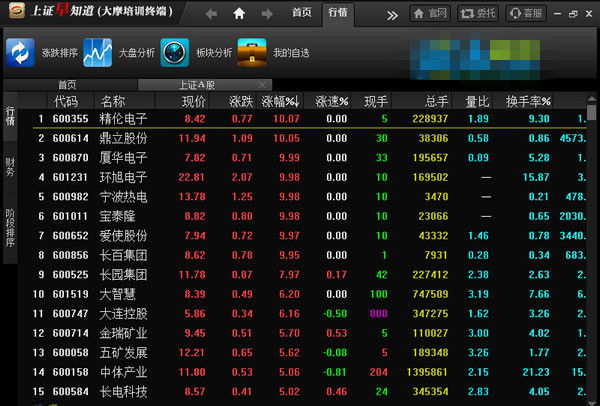Viewport: 600px width, 406px height.
Task: Select stock 长电科技
Action: click(x=123, y=391)
